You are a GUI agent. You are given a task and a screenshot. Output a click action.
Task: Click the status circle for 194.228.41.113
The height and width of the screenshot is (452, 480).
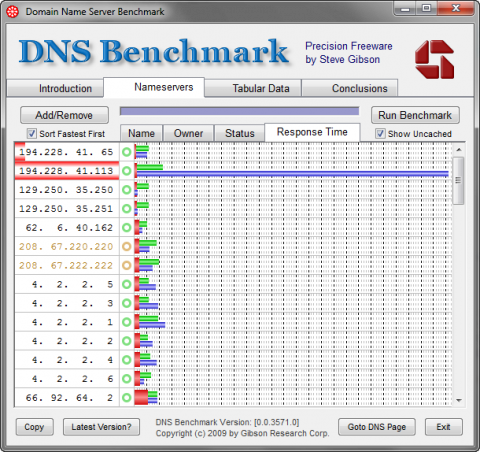[127, 171]
